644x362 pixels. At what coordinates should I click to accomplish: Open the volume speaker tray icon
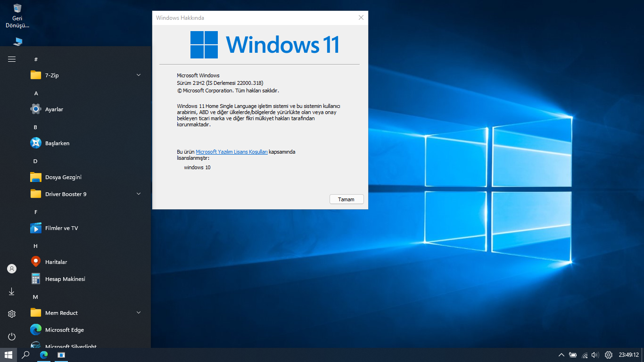[595, 355]
